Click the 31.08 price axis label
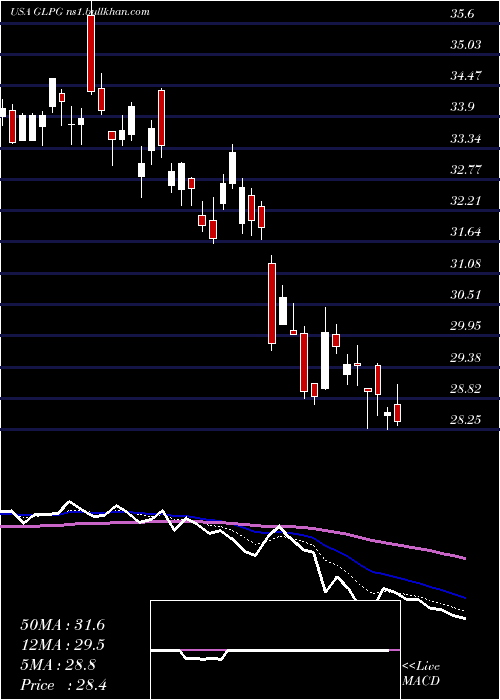This screenshot has width=500, height=700. coord(467,263)
